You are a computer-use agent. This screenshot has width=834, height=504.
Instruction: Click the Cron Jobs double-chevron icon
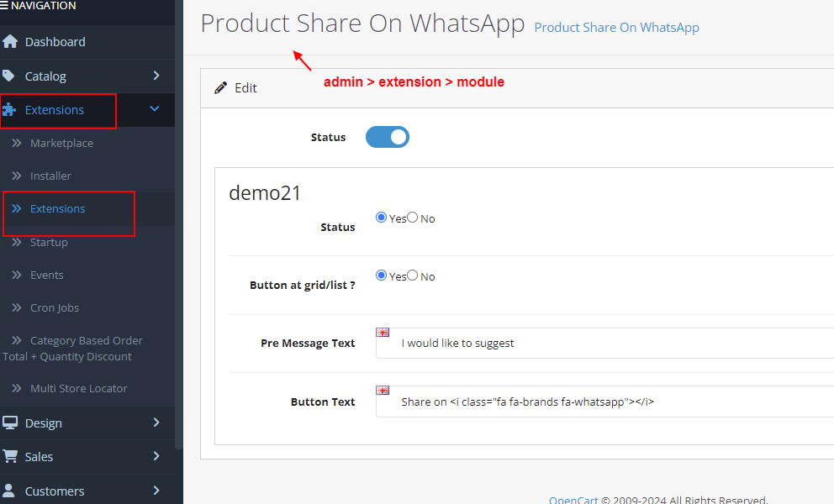coord(17,307)
